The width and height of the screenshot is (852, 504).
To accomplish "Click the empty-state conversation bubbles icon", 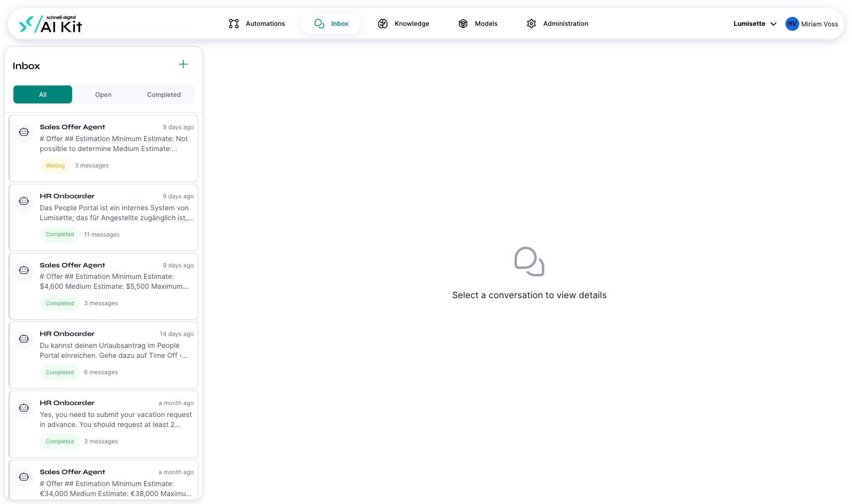I will point(529,261).
